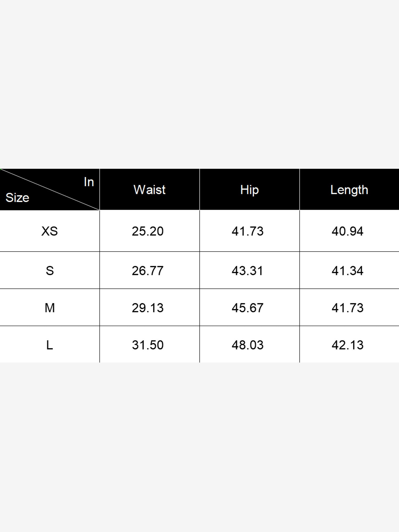399x532 pixels.
Task: Select the L size row label
Action: coord(50,345)
